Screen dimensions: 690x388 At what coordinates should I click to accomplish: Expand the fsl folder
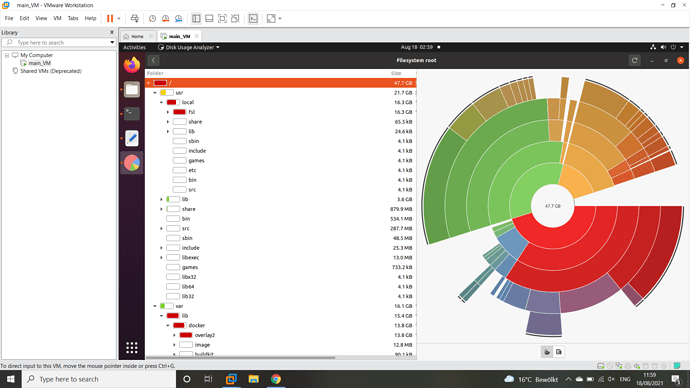pos(168,112)
